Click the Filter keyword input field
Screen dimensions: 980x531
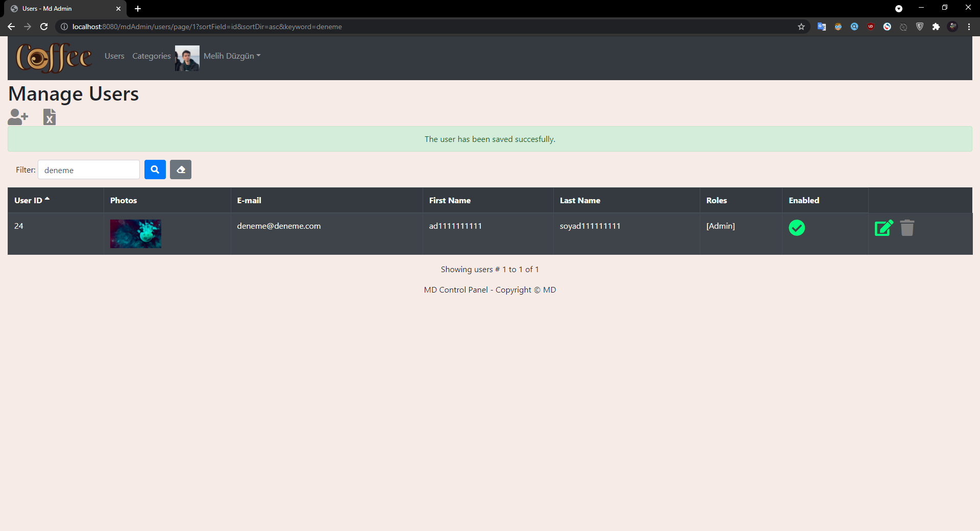coord(89,170)
